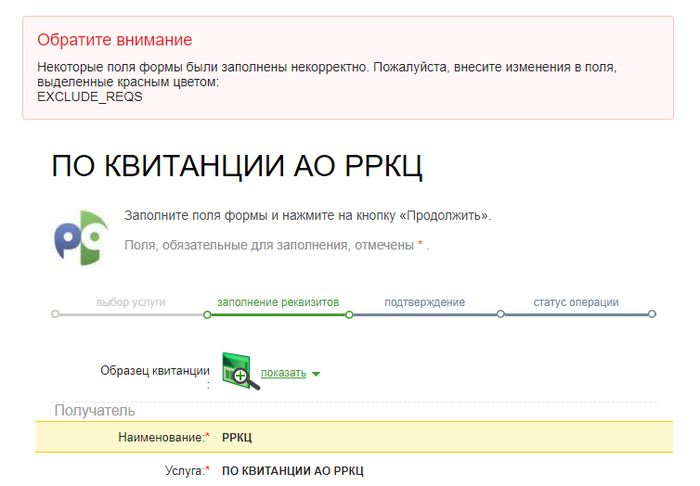Viewport: 700px width, 486px height.
Task: Click the 'EXCLUDE_REQS' error text
Action: [x=90, y=97]
